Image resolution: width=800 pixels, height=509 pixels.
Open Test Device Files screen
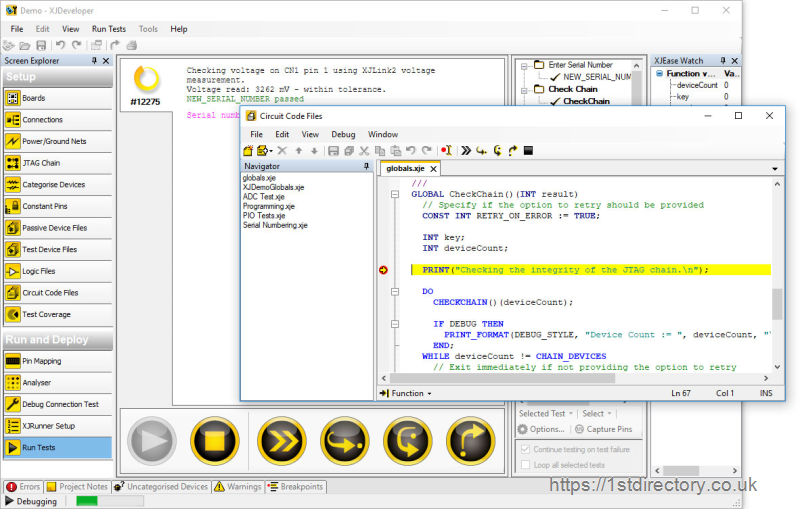pos(58,250)
